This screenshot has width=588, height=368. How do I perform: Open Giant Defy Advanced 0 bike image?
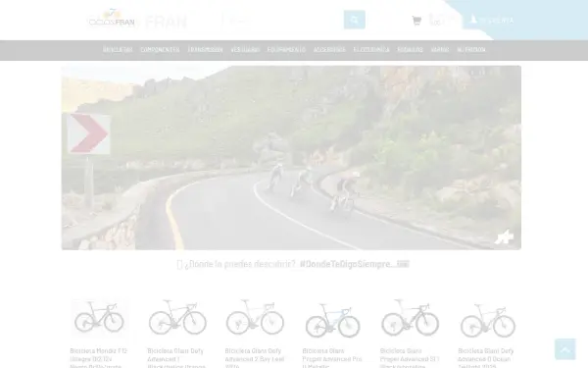(487, 320)
